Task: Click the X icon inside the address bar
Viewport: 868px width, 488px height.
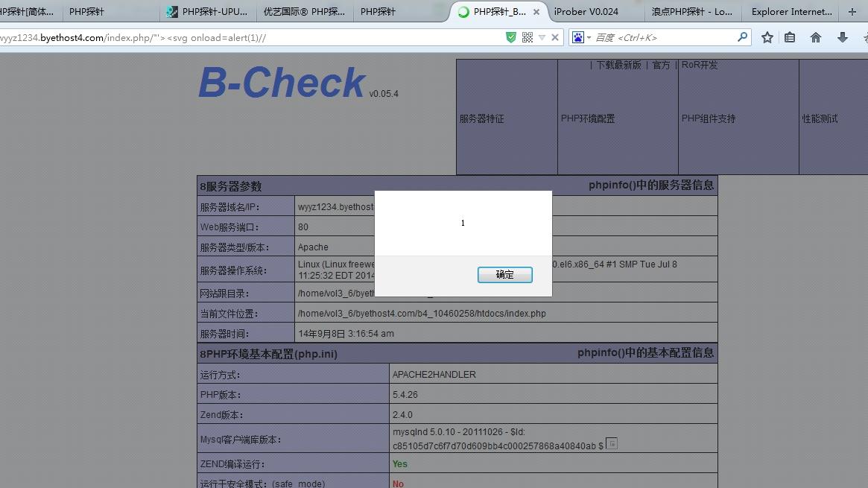Action: 554,36
